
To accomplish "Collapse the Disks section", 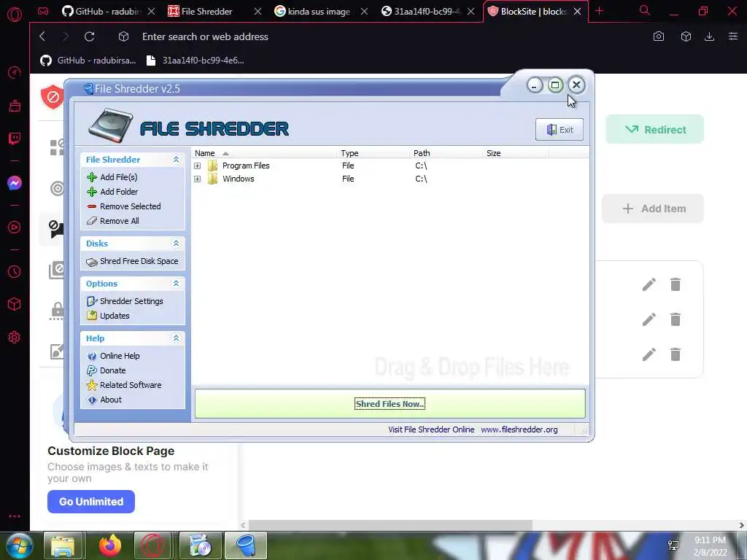I will point(176,244).
